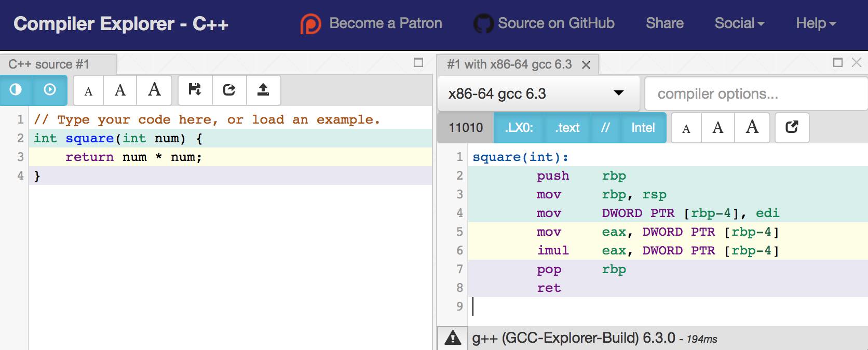
Task: Click add new compiler share-arrow icon in source toolbar
Action: 229,90
